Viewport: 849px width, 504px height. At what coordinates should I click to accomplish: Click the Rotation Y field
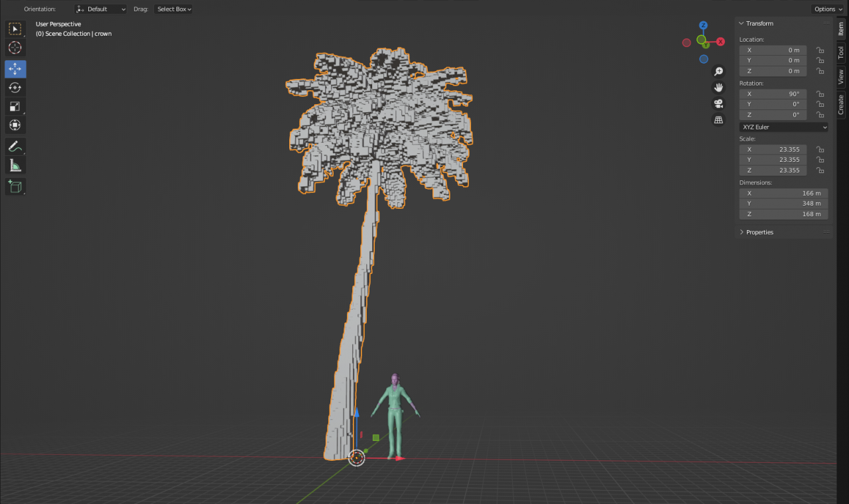pyautogui.click(x=773, y=104)
